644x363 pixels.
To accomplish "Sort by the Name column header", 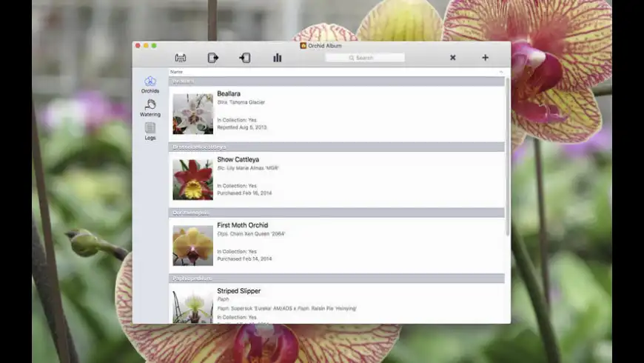I will (x=177, y=72).
